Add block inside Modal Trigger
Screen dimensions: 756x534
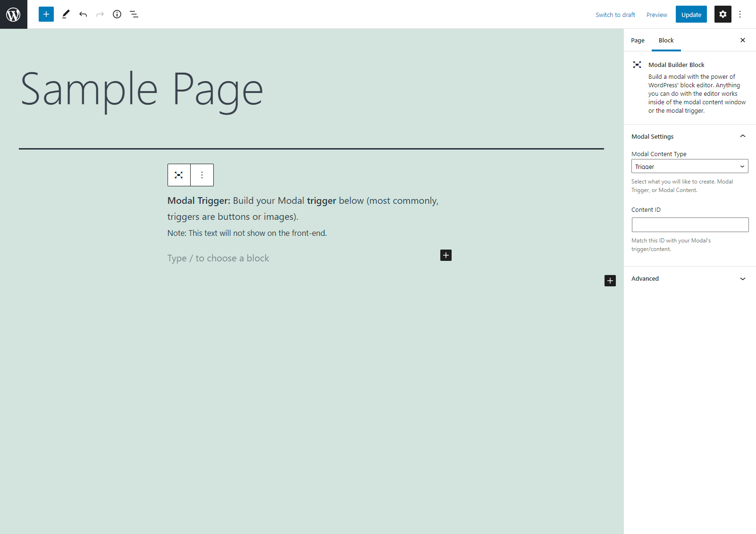tap(446, 255)
